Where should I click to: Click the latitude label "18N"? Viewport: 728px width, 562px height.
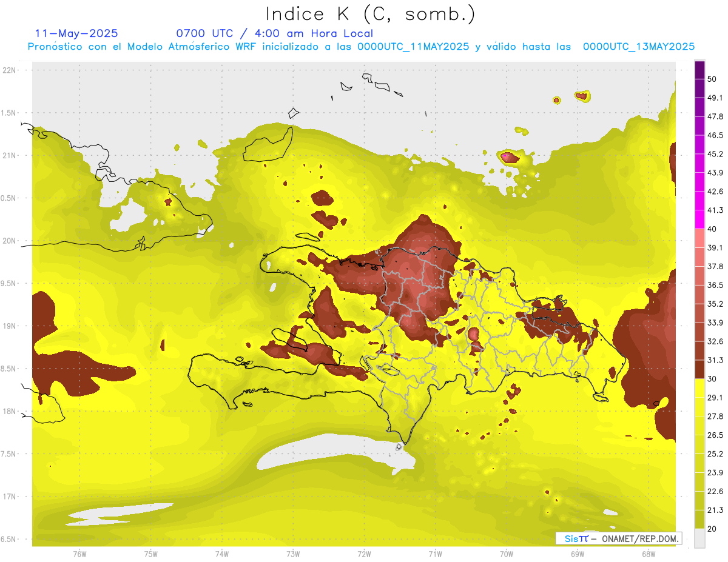10,412
